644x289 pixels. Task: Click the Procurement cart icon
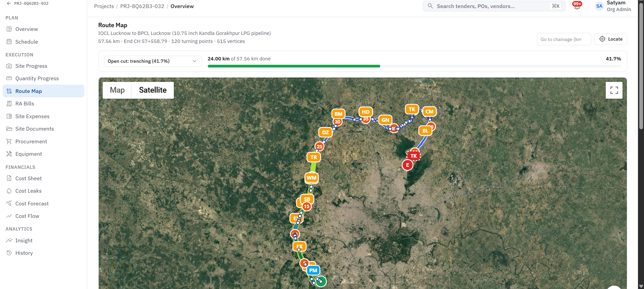tap(9, 142)
